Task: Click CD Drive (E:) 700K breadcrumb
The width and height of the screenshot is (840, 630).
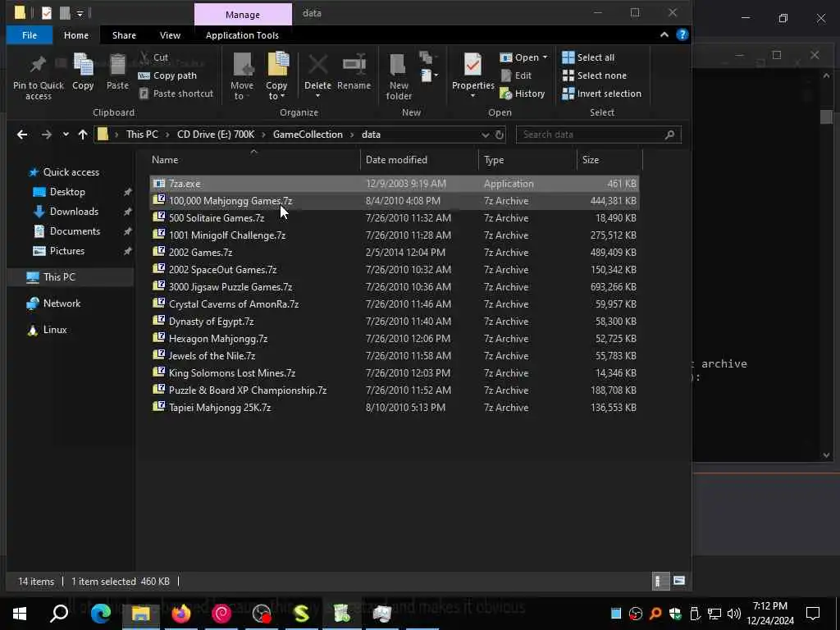Action: point(216,135)
